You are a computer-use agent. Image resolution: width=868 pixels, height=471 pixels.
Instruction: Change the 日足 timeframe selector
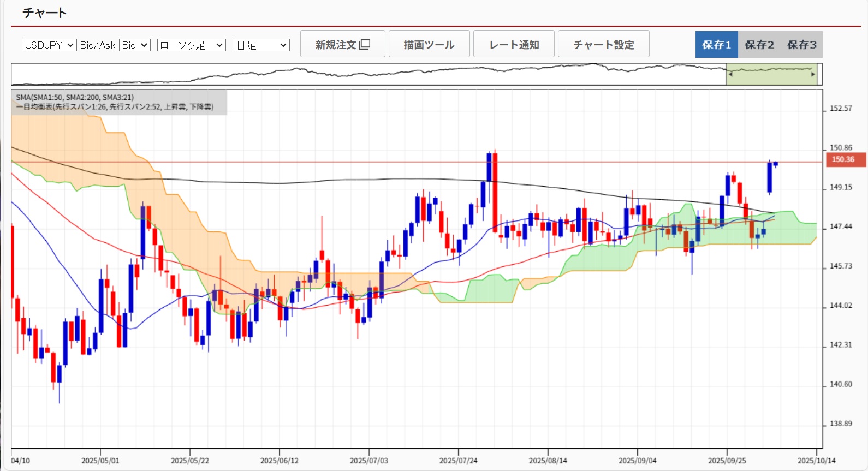pos(261,45)
